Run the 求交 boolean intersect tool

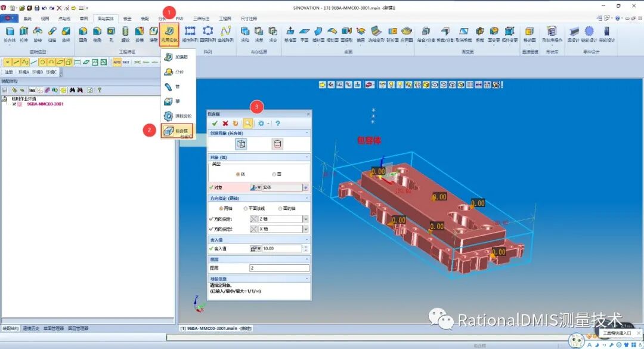pos(273,34)
